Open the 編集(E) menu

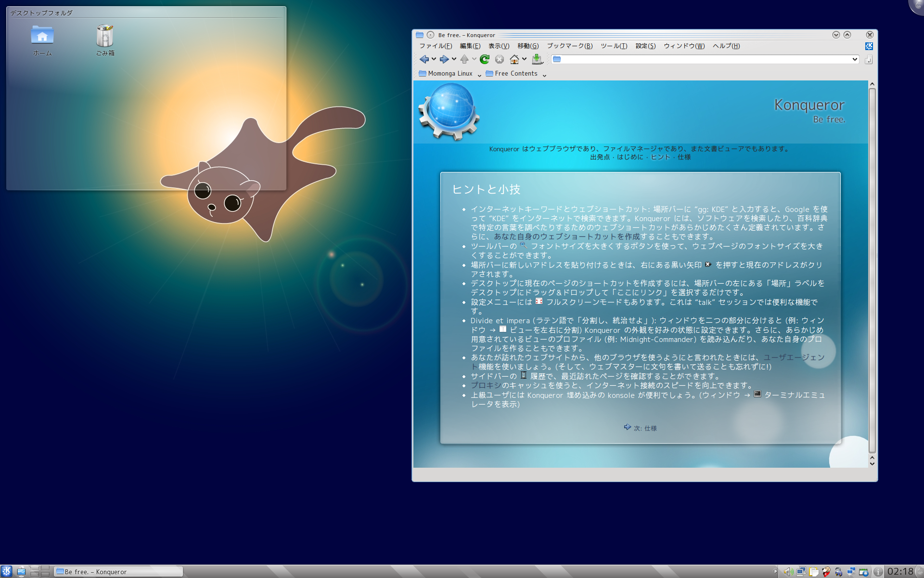point(470,46)
